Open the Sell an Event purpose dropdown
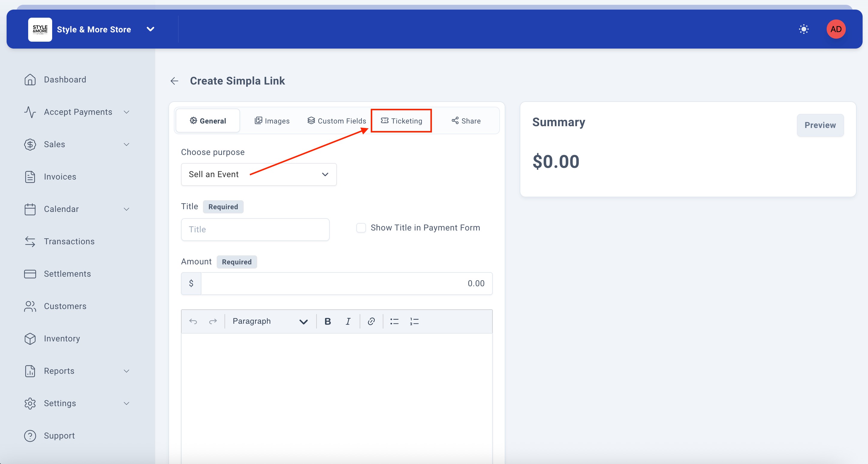Image resolution: width=868 pixels, height=464 pixels. tap(258, 174)
